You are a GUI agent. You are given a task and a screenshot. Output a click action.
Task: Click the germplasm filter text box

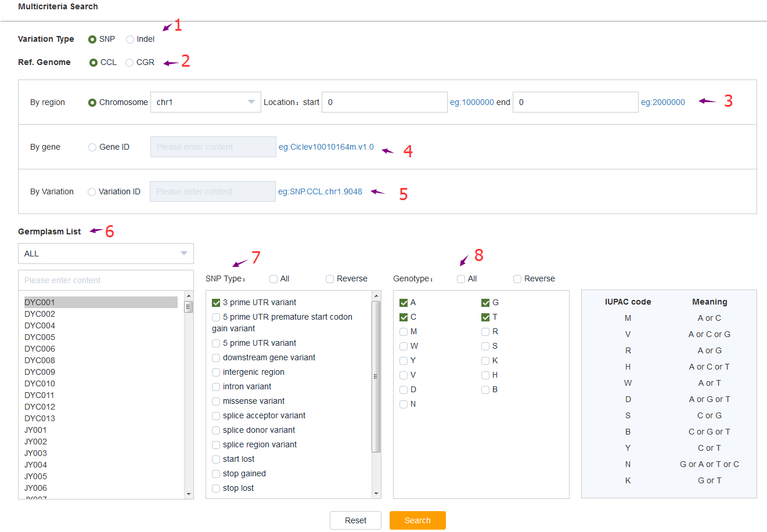point(106,280)
